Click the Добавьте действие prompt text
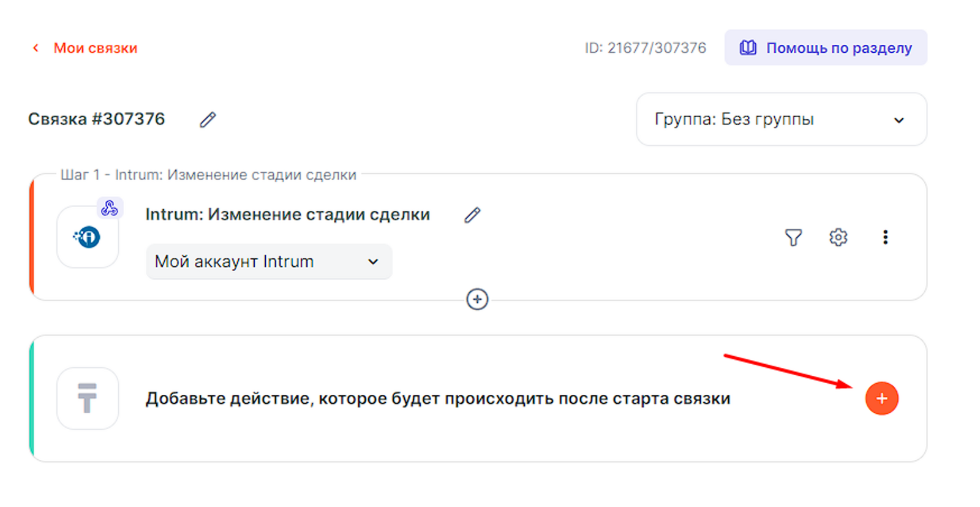The width and height of the screenshot is (980, 507). coord(437,398)
